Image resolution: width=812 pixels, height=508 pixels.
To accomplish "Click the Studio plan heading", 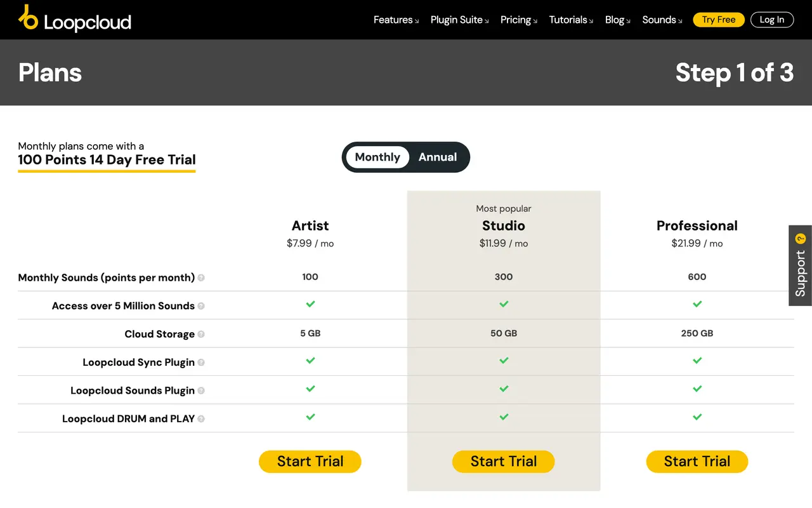I will (504, 225).
